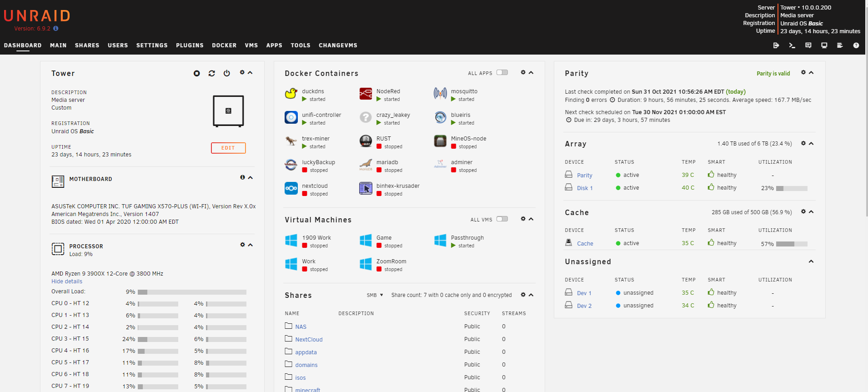Collapse the Motherboard section
This screenshot has width=868, height=392.
tap(250, 177)
